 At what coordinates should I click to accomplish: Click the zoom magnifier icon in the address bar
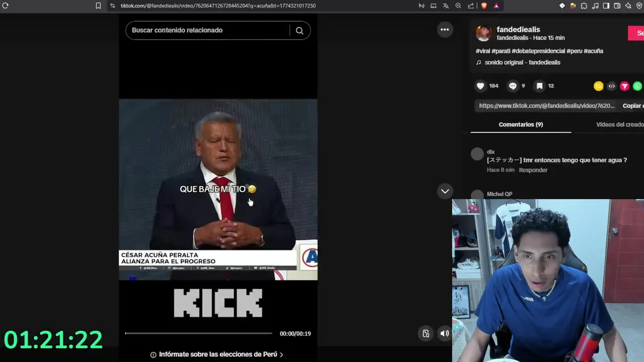coord(458,6)
